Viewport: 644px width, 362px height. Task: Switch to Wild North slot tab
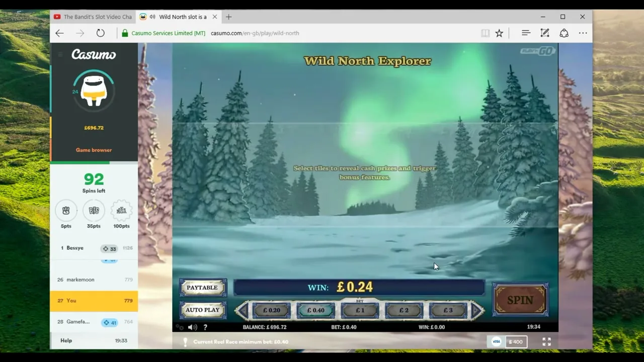178,17
